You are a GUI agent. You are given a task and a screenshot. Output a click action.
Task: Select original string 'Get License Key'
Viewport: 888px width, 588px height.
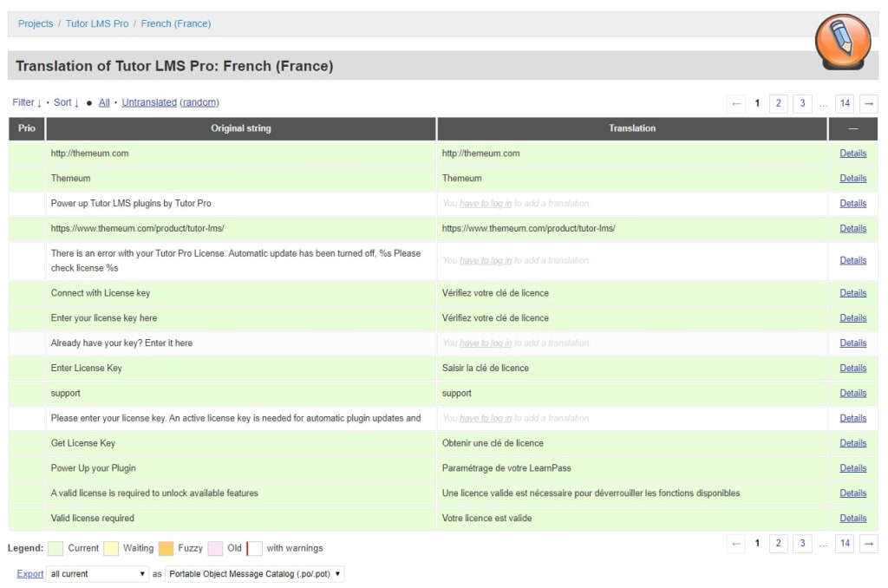pos(82,443)
